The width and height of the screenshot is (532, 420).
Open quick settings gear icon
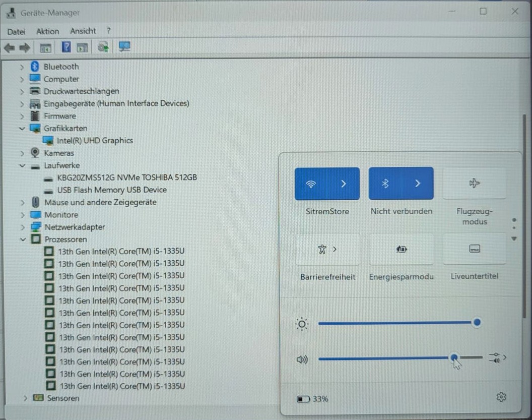point(501,397)
